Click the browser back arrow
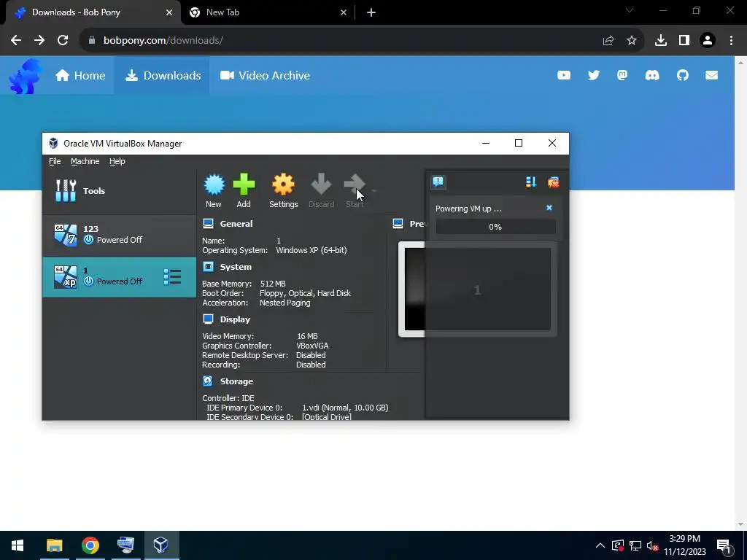The image size is (747, 560). (x=16, y=41)
